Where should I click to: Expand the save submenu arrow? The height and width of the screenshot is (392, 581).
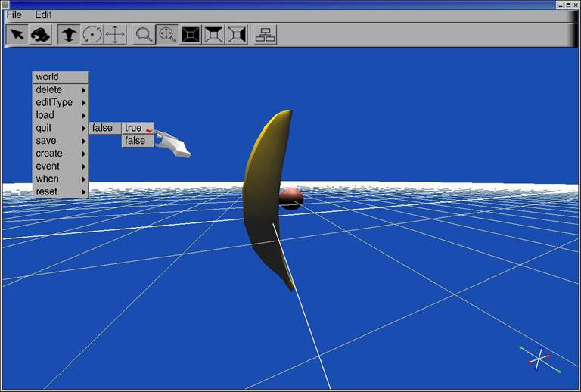point(84,142)
